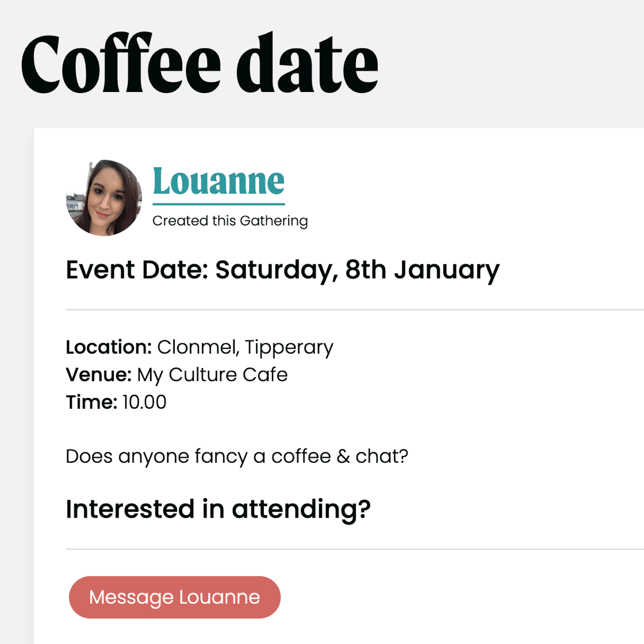Click the "Does anyone fancy a coffee" description
Image resolution: width=644 pixels, height=644 pixels.
[237, 456]
